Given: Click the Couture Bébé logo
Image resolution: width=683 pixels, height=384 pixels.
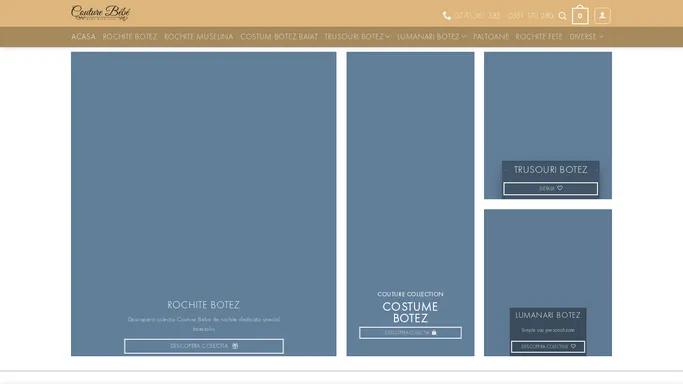Looking at the screenshot, I should click(x=101, y=13).
